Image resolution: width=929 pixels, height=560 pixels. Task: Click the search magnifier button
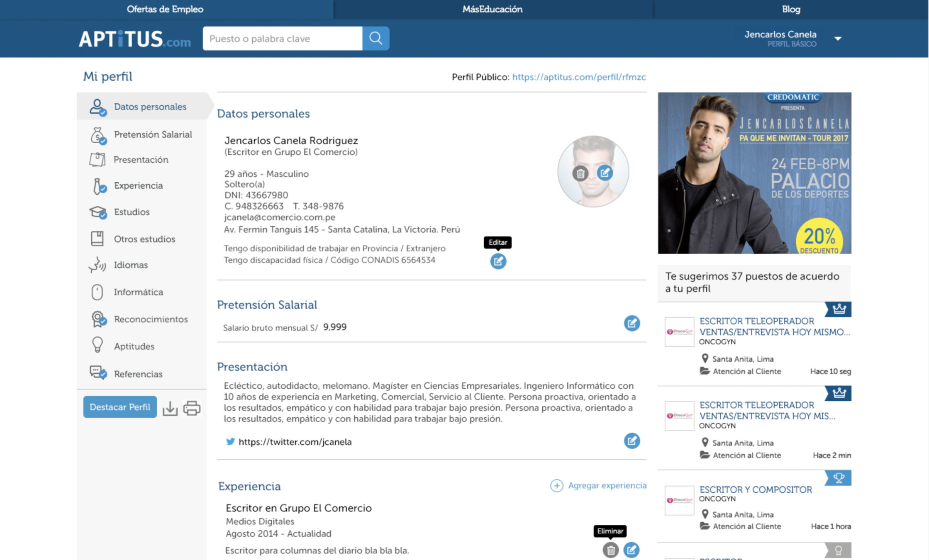click(376, 38)
